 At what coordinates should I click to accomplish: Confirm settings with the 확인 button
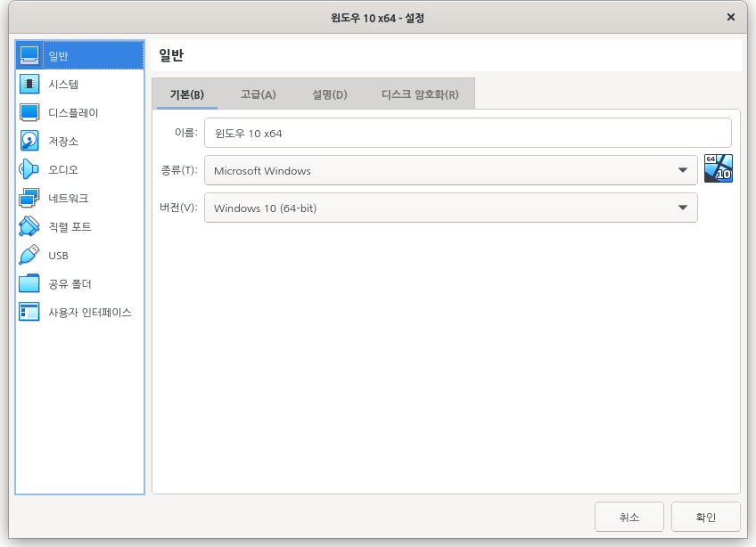[x=706, y=517]
